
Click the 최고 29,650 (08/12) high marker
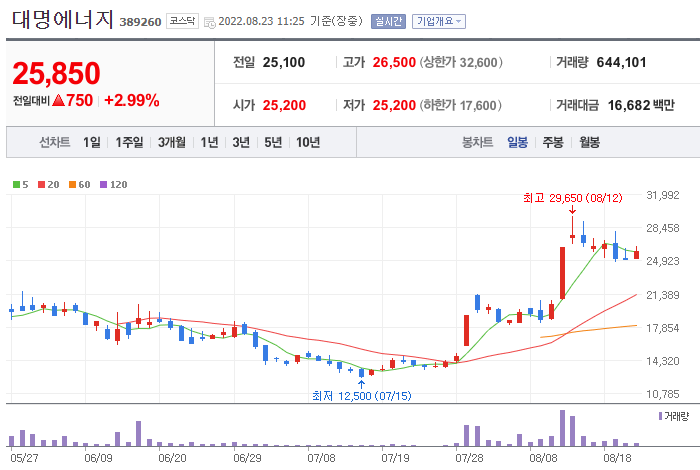pos(572,198)
